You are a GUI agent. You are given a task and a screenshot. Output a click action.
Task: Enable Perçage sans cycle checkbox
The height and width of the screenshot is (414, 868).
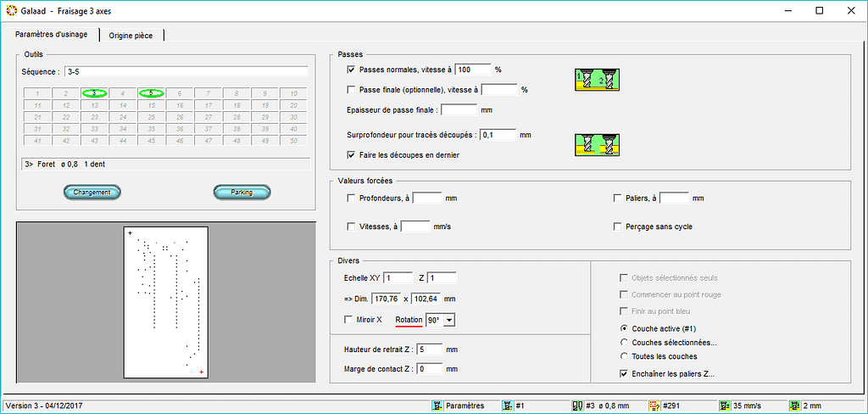(x=618, y=227)
